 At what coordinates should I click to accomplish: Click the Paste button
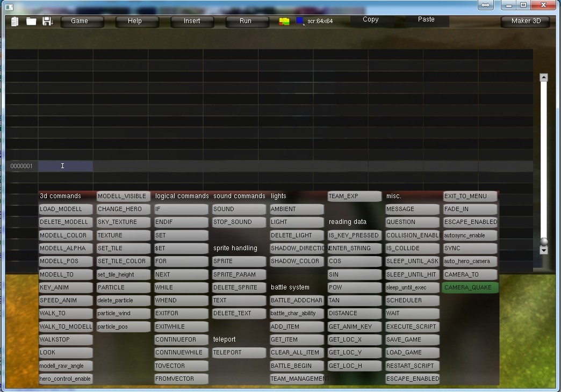point(426,20)
